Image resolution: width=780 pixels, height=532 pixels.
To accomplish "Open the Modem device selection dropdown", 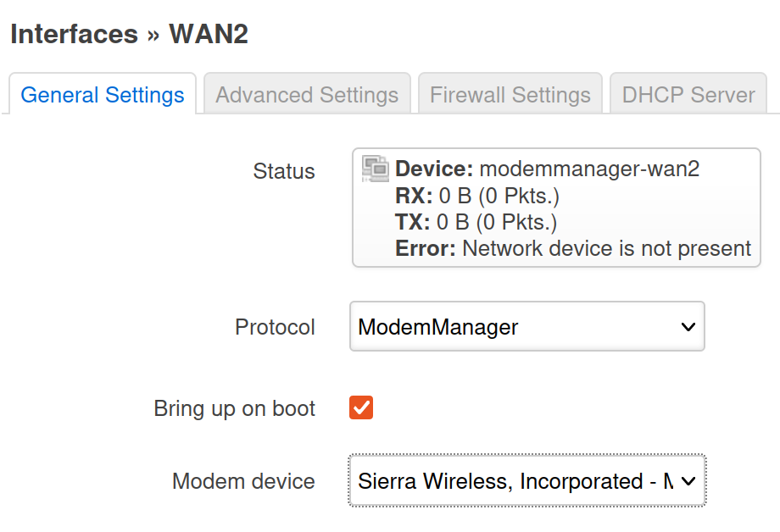I will coord(526,480).
